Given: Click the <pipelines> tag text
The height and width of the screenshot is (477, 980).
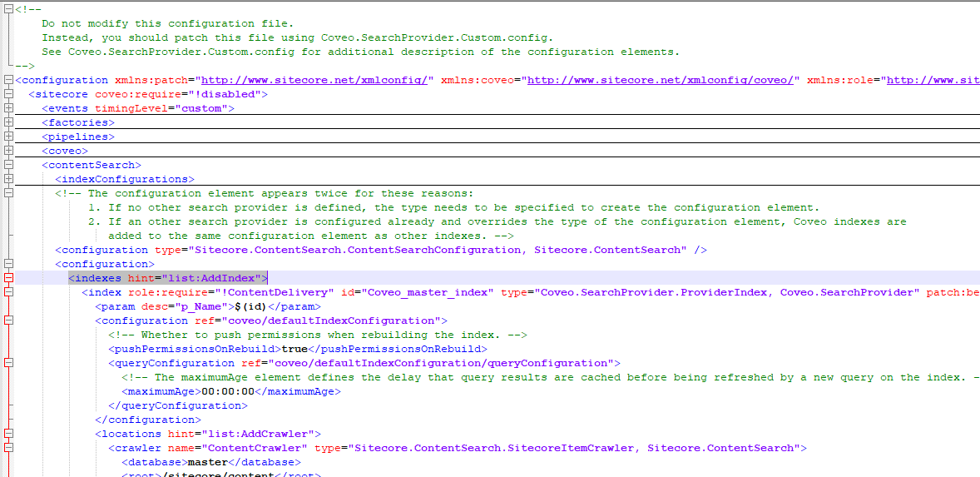Looking at the screenshot, I should coord(78,137).
